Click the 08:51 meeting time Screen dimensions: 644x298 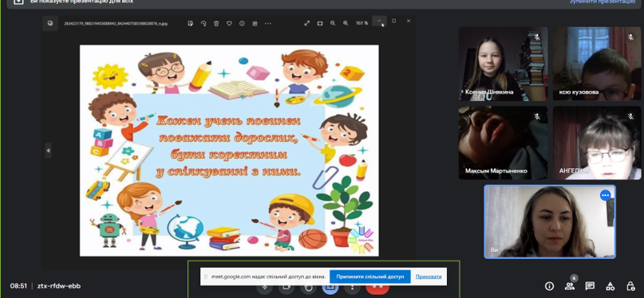[18, 286]
